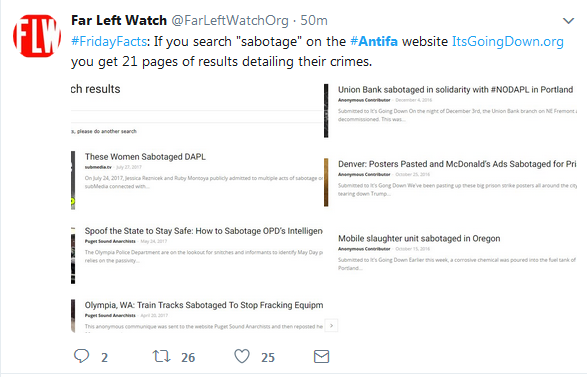Visit the ItsGoingDown.org link

[508, 42]
